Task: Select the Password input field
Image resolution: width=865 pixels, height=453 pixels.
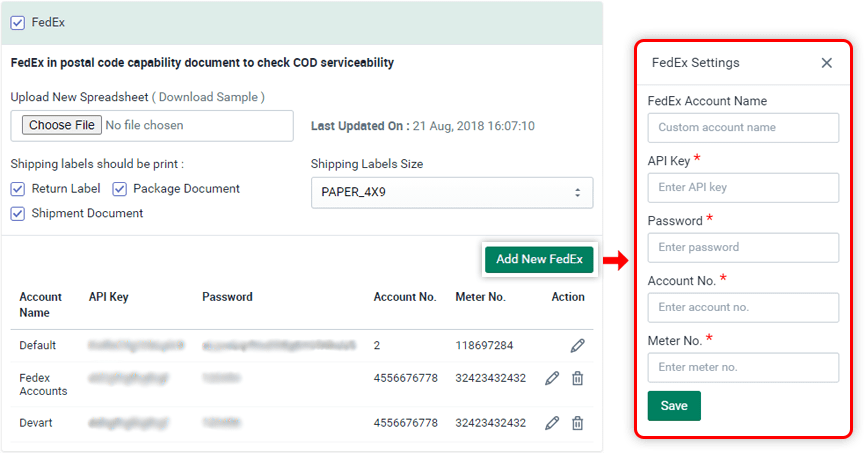Action: tap(743, 248)
